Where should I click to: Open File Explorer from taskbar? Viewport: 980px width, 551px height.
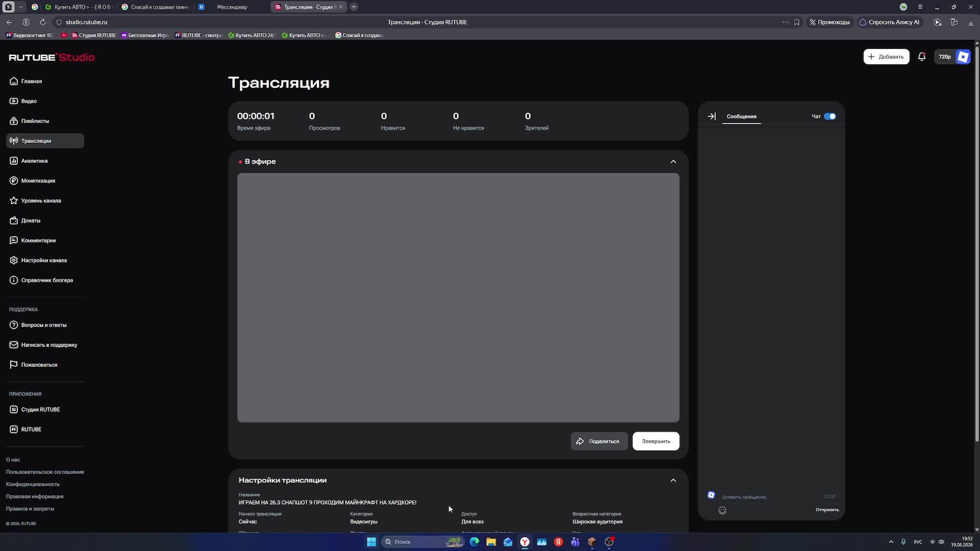coord(491,542)
